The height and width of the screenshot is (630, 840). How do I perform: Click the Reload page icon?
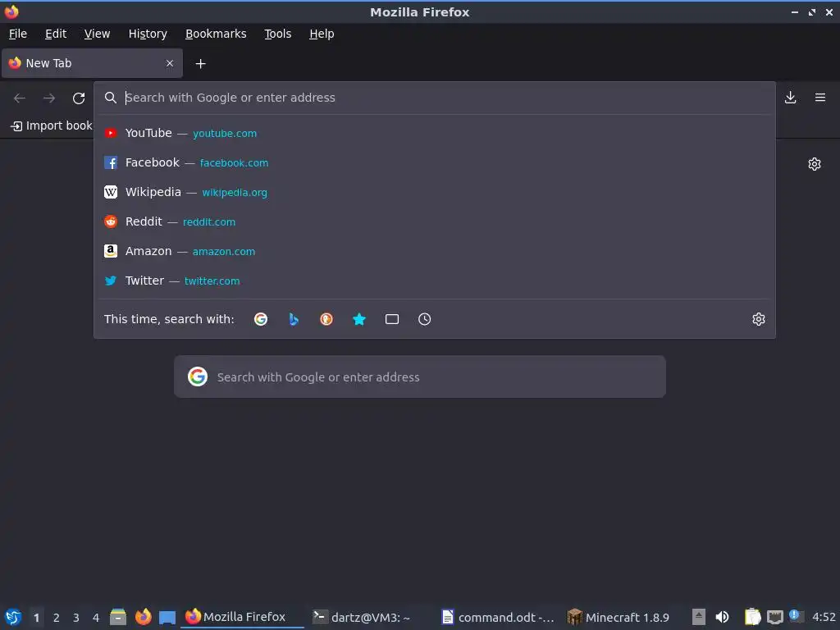(x=79, y=98)
